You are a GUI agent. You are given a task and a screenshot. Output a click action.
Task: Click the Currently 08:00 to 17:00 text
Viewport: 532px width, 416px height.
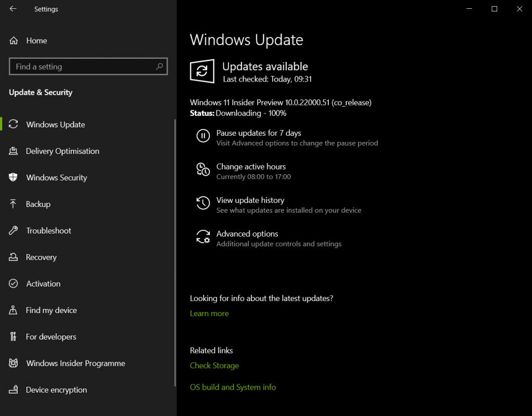[254, 177]
